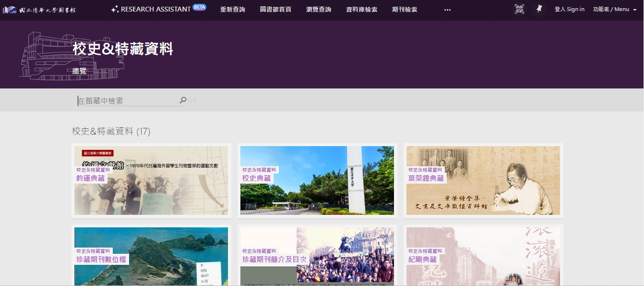Open 瀏覽查詢 from the top bar
This screenshot has height=286, width=644.
tap(318, 9)
